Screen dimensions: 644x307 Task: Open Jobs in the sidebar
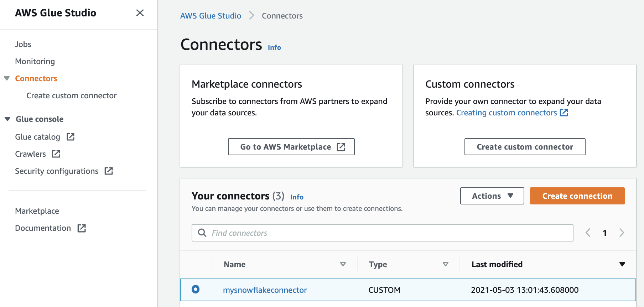[23, 44]
